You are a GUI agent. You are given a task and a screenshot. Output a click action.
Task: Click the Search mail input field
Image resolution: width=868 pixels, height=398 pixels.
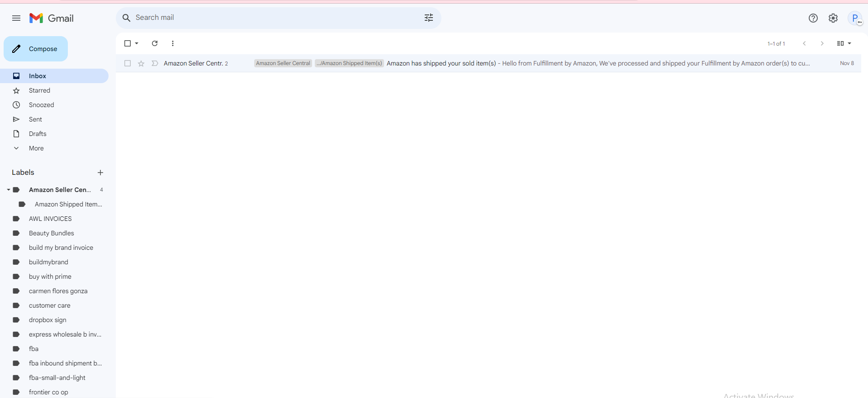(276, 18)
